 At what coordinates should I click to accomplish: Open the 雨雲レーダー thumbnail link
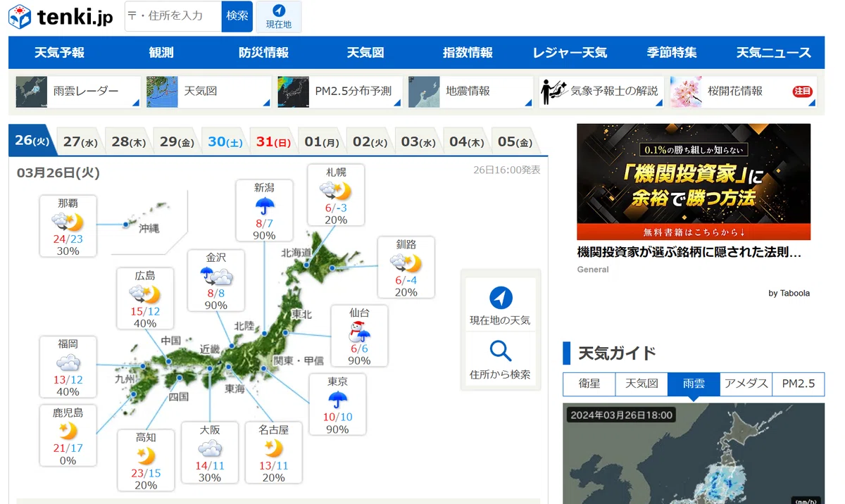pos(78,92)
